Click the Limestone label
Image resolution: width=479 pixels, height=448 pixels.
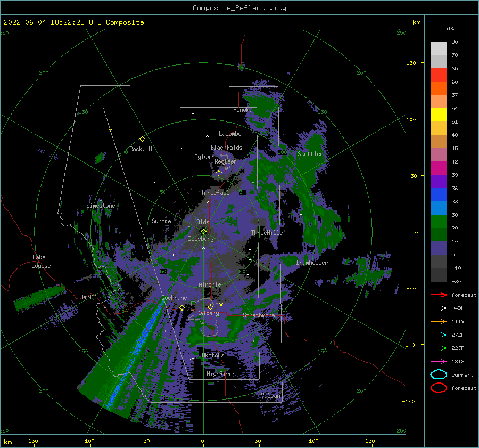point(101,206)
